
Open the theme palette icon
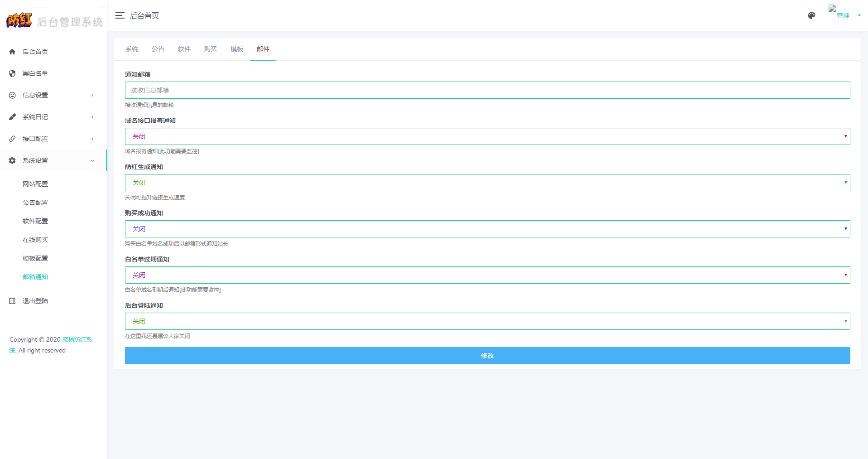click(x=811, y=15)
